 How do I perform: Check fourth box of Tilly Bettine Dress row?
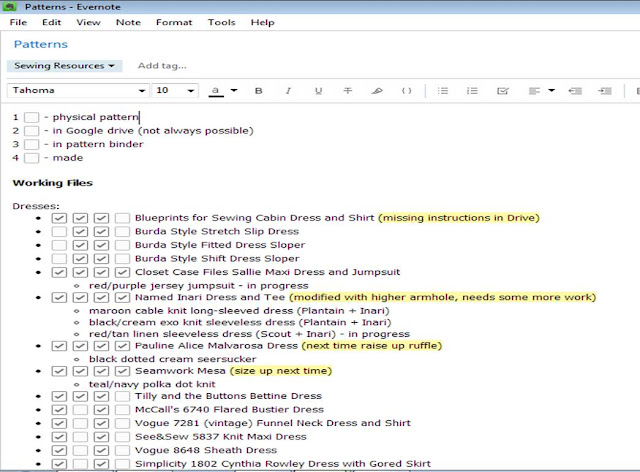coord(122,396)
